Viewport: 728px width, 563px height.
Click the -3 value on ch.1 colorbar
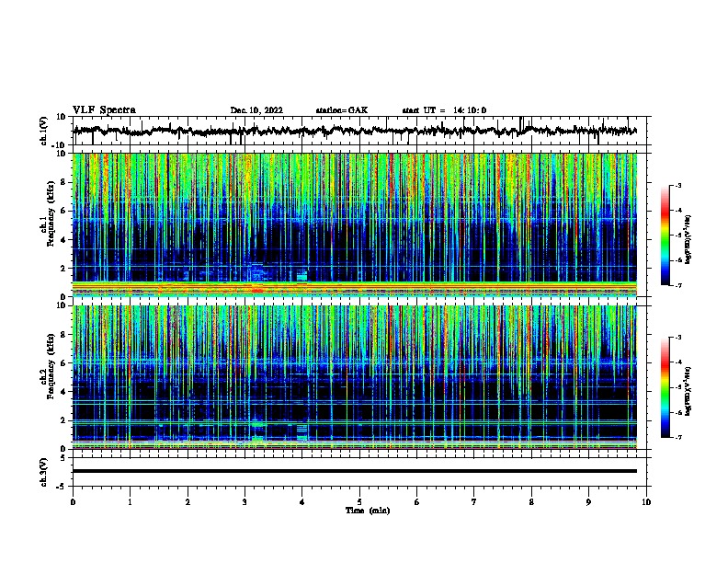tap(678, 185)
